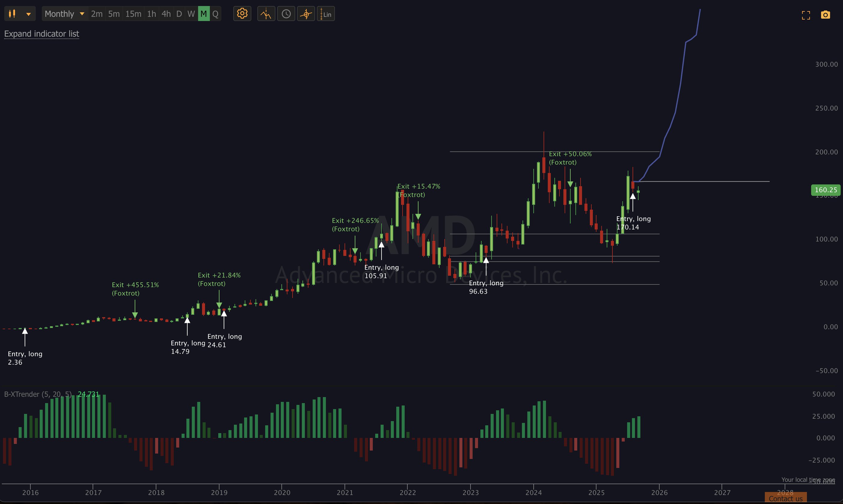Switch to the 2m timeframe
The width and height of the screenshot is (843, 504).
pyautogui.click(x=97, y=14)
